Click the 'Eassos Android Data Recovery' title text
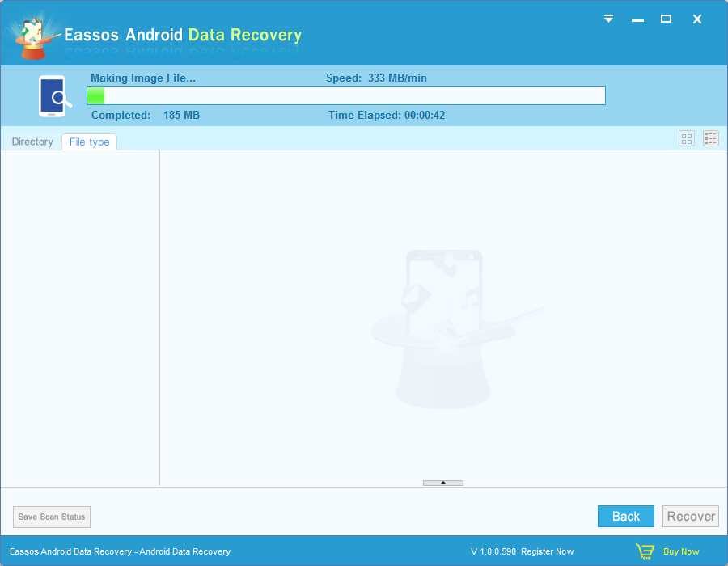728x566 pixels. point(183,35)
